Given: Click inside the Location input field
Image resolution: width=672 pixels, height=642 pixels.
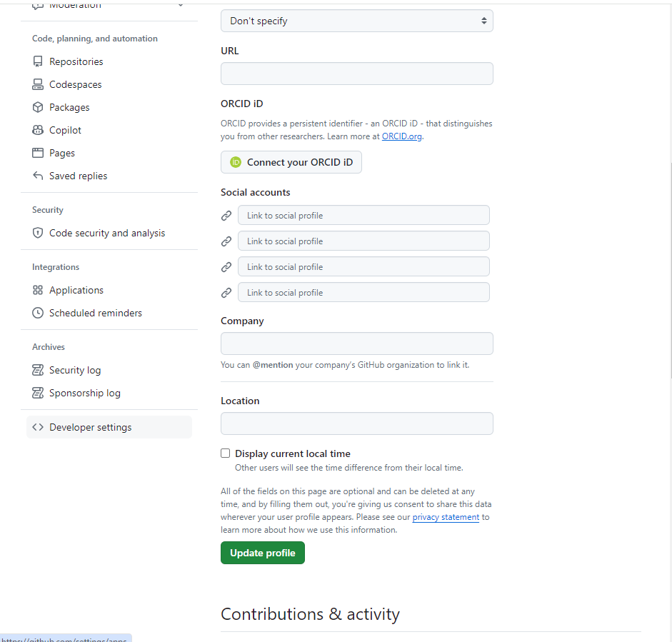Looking at the screenshot, I should tap(356, 423).
